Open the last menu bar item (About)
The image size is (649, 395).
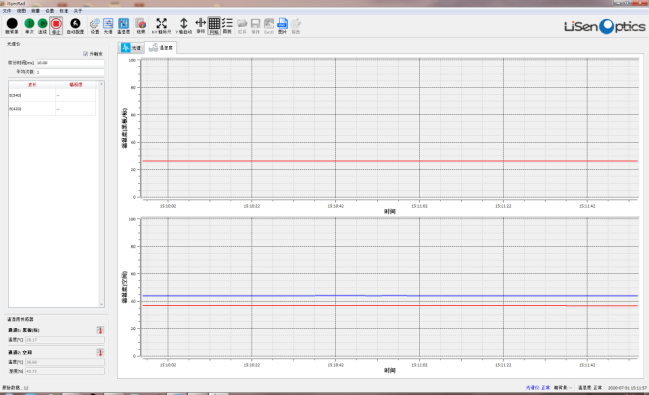pos(77,11)
